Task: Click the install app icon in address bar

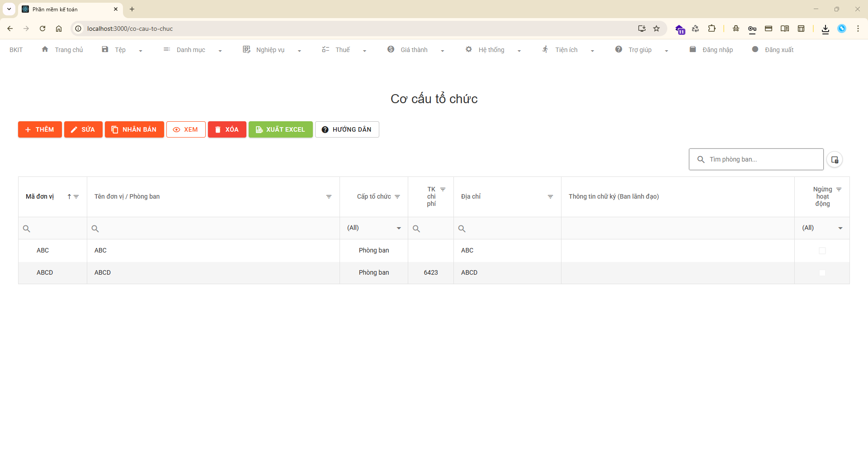Action: click(x=642, y=29)
